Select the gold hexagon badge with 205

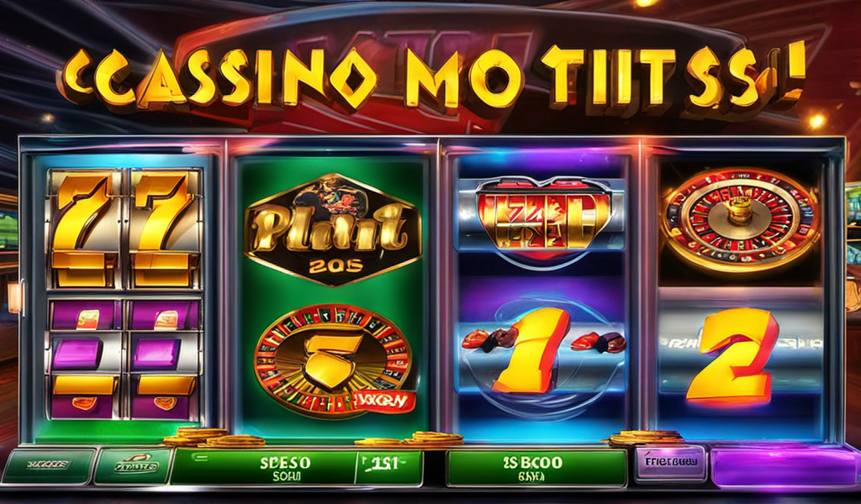click(x=333, y=229)
